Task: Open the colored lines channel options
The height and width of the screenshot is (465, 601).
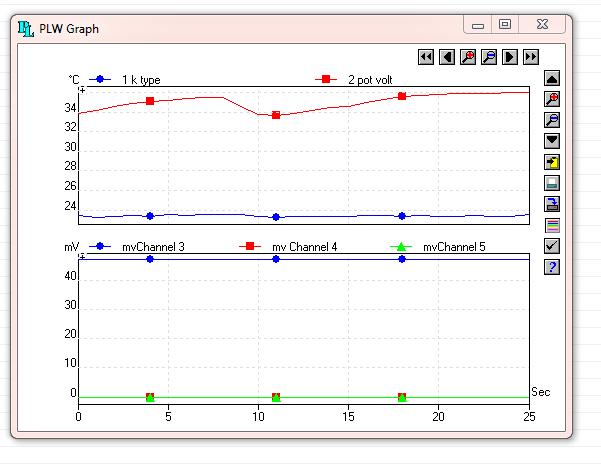Action: tap(552, 225)
